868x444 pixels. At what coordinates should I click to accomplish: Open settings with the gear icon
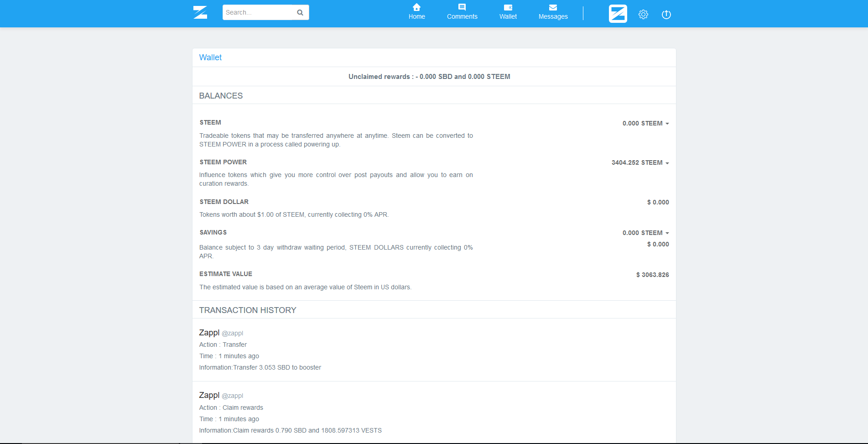click(643, 14)
